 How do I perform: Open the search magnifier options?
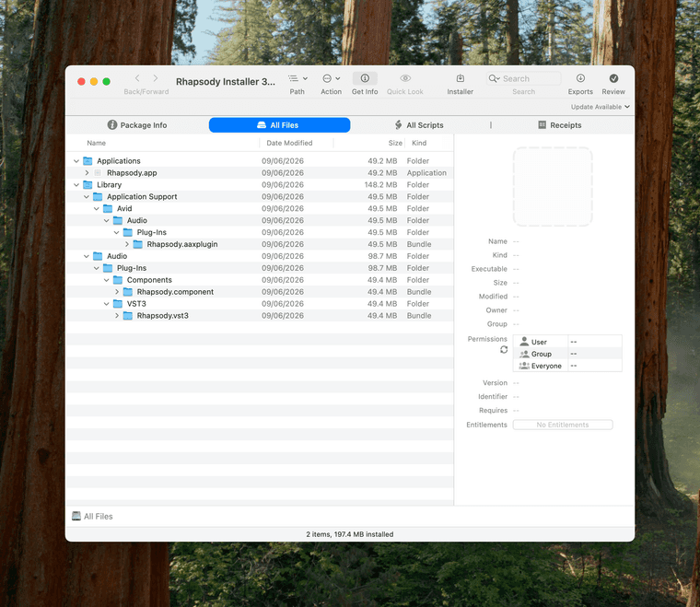point(494,78)
